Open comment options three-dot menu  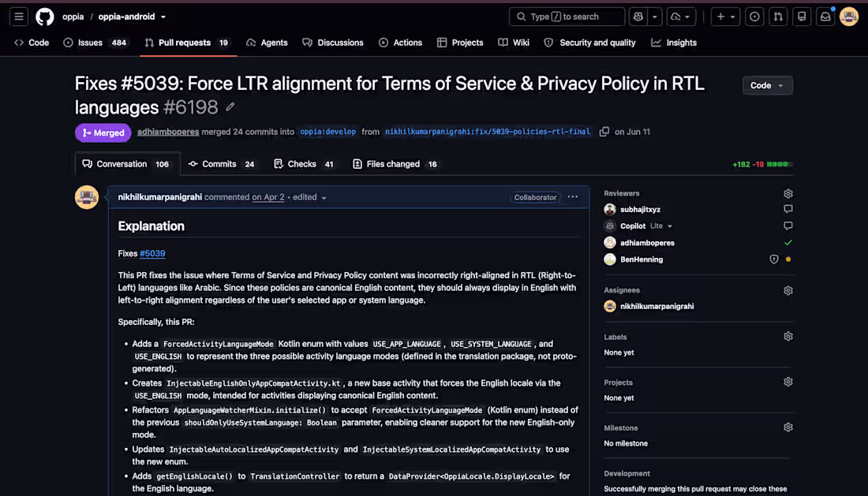click(x=572, y=197)
